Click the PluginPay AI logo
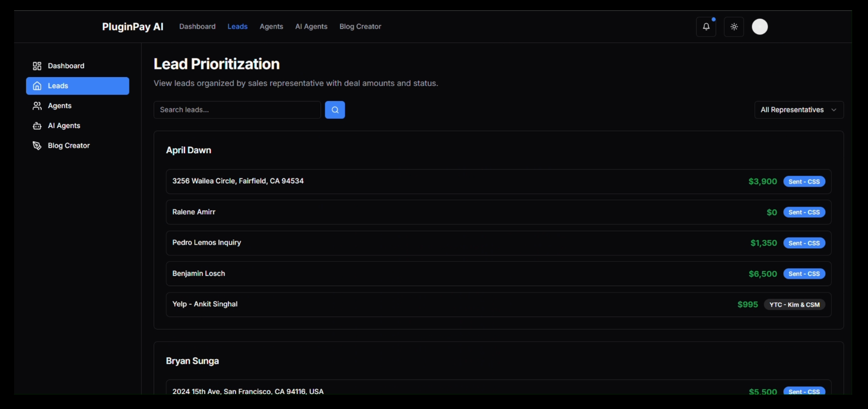 [x=133, y=27]
